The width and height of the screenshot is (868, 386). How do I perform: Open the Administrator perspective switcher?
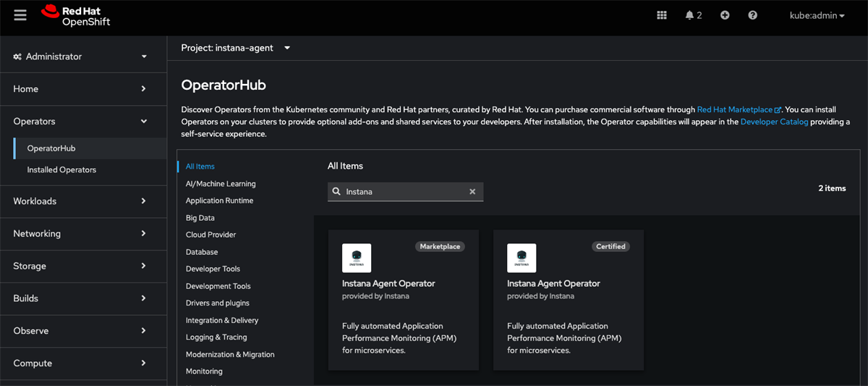83,56
